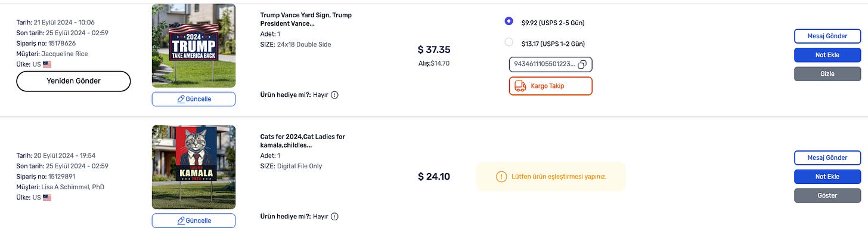Image resolution: width=868 pixels, height=237 pixels.
Task: Click Not Ekle for the Cats for 2024 order
Action: click(827, 177)
